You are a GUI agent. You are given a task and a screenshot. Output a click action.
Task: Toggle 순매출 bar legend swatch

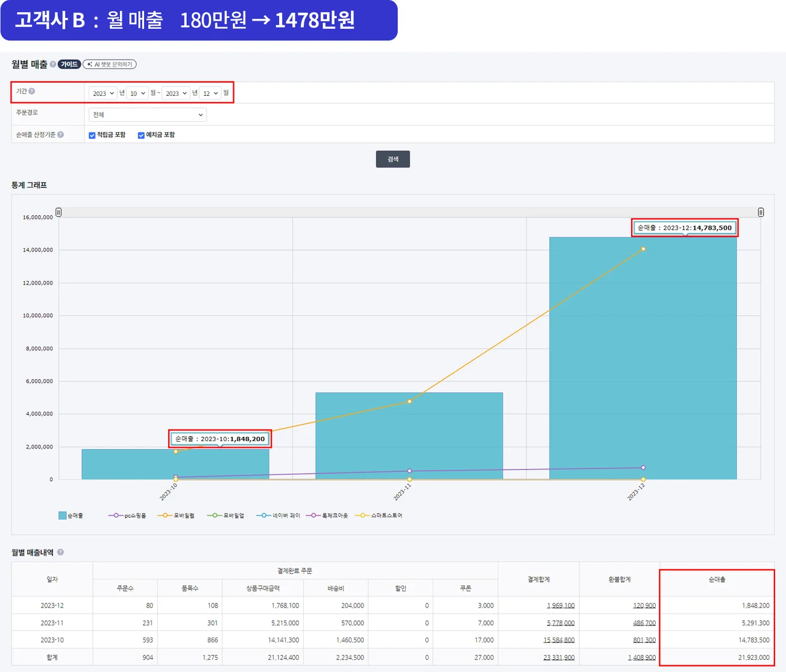coord(62,515)
